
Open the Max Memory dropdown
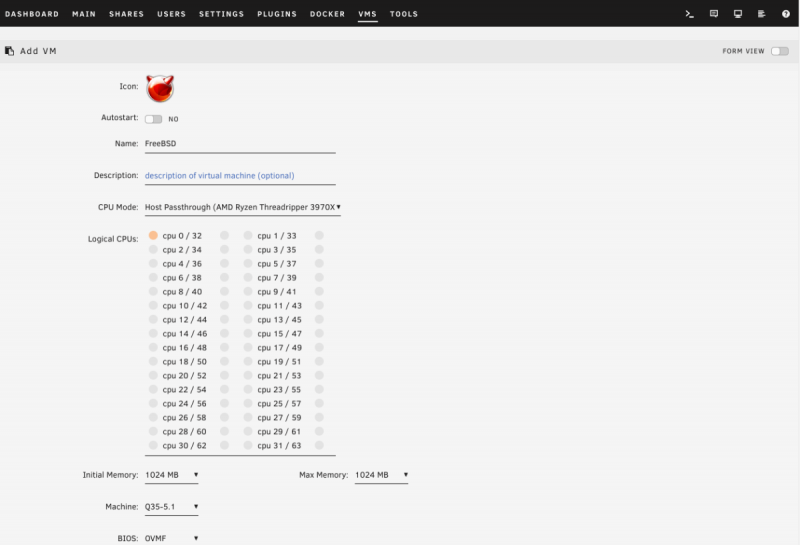pos(382,475)
